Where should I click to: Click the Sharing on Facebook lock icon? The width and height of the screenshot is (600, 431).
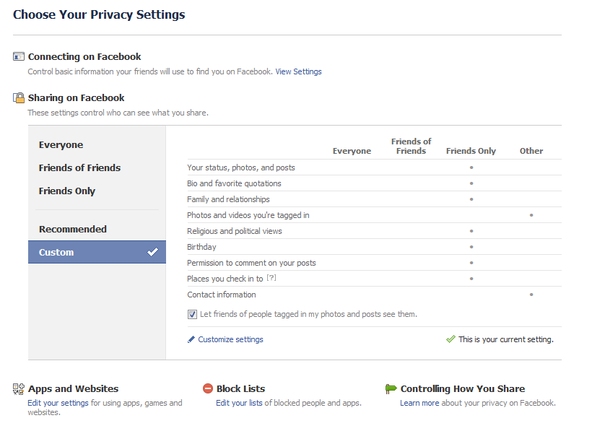click(18, 98)
